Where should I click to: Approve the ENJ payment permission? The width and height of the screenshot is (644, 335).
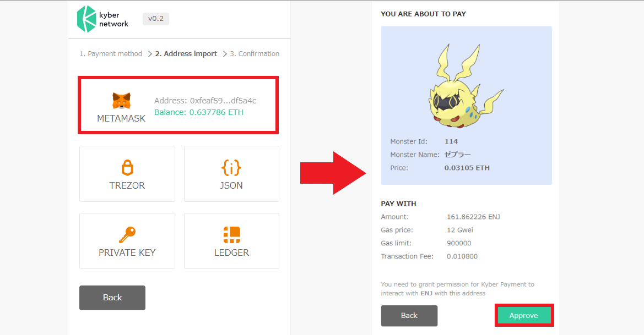point(524,315)
